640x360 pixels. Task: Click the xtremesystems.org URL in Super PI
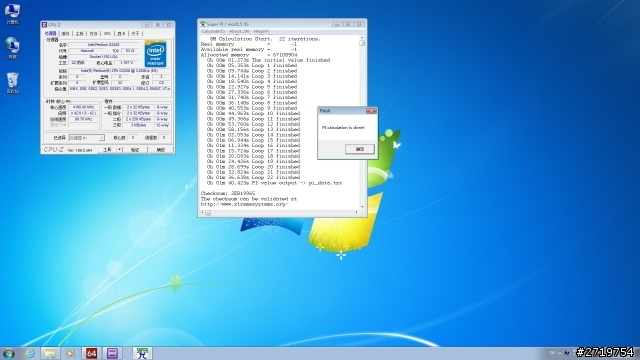tap(244, 204)
